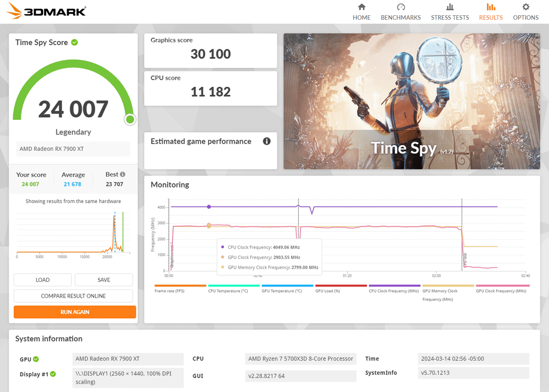Click the orange RUN AGAIN button
549x392 pixels.
[x=75, y=312]
